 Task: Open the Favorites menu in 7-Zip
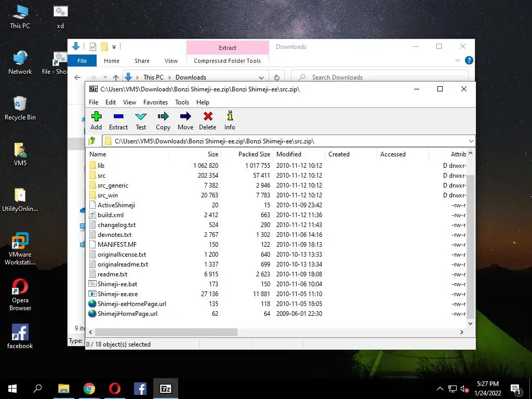click(x=155, y=102)
